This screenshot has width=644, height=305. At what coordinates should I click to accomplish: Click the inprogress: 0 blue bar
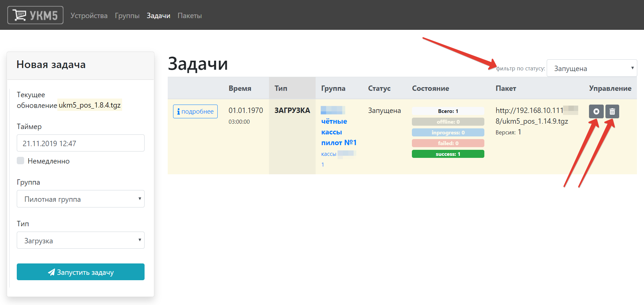[x=448, y=132]
